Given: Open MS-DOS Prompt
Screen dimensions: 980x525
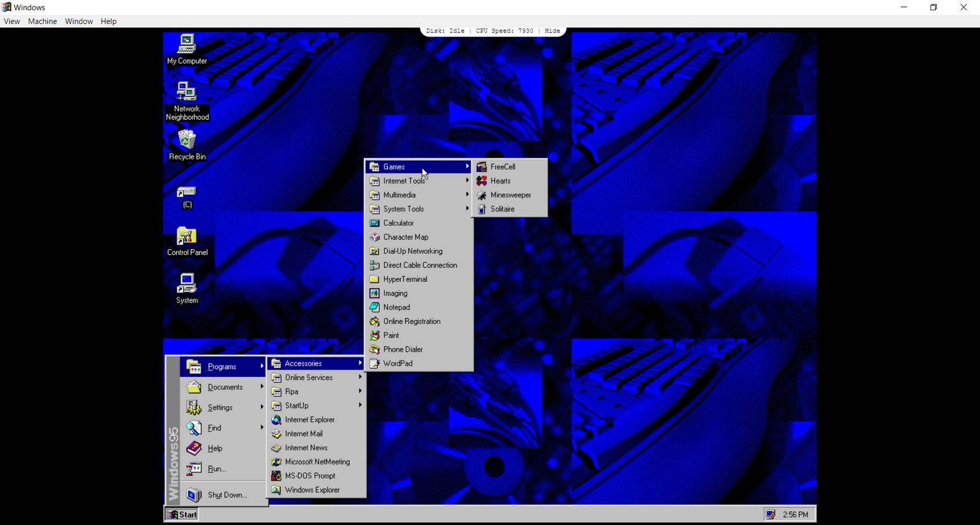Looking at the screenshot, I should [x=316, y=476].
